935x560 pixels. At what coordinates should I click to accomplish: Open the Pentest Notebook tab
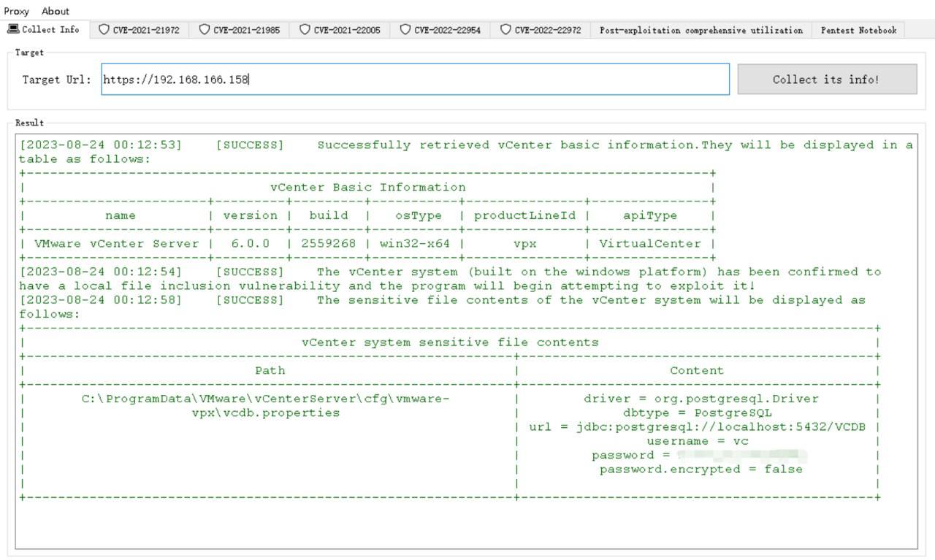pyautogui.click(x=858, y=30)
